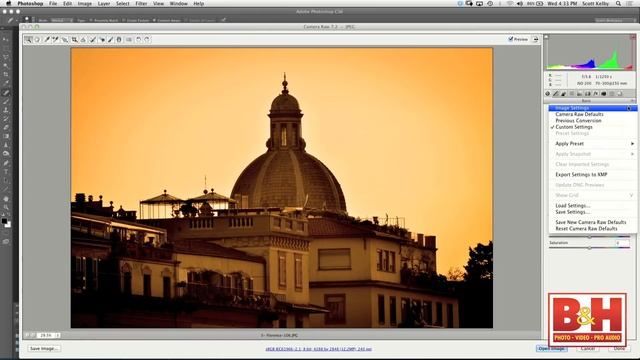Image resolution: width=640 pixels, height=360 pixels.
Task: Open the zoom level dropdown at bottom left
Action: pyautogui.click(x=58, y=335)
